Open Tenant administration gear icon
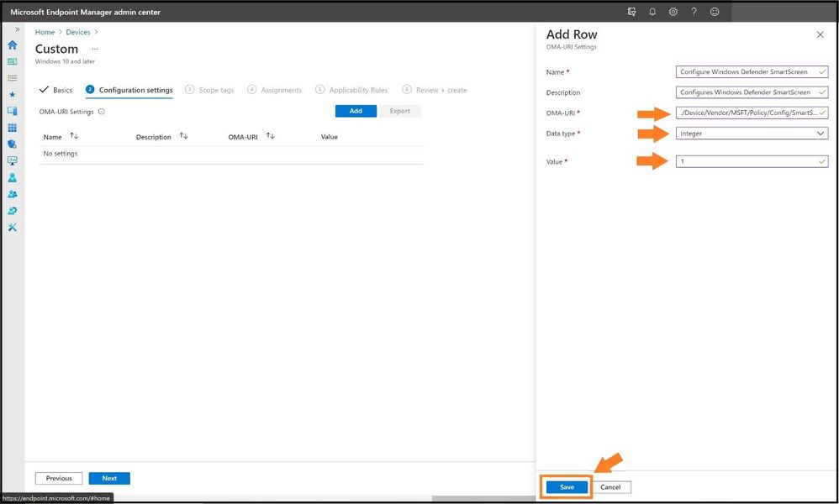 click(13, 211)
